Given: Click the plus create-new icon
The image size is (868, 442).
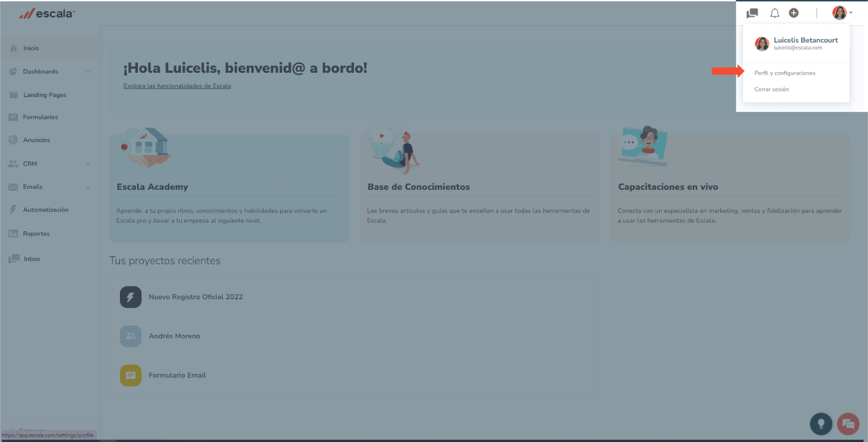Looking at the screenshot, I should 794,13.
